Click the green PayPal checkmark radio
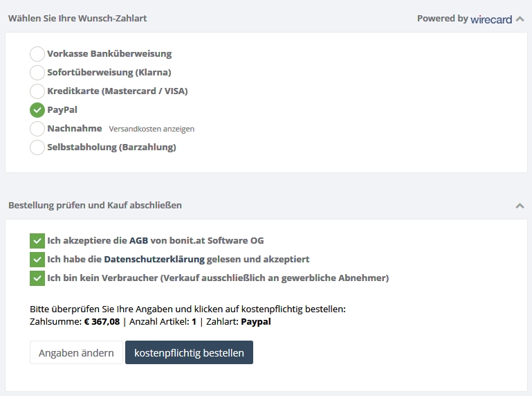The image size is (532, 396). (37, 109)
